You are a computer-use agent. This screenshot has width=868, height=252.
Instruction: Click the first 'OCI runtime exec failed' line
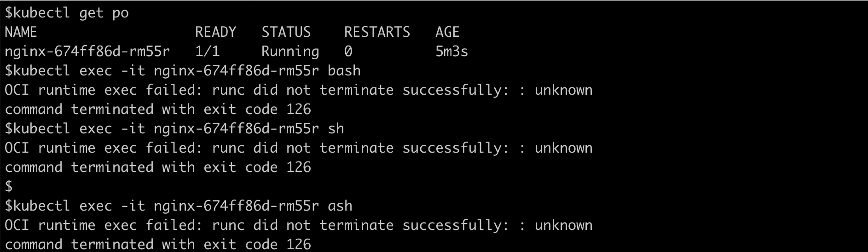[298, 90]
